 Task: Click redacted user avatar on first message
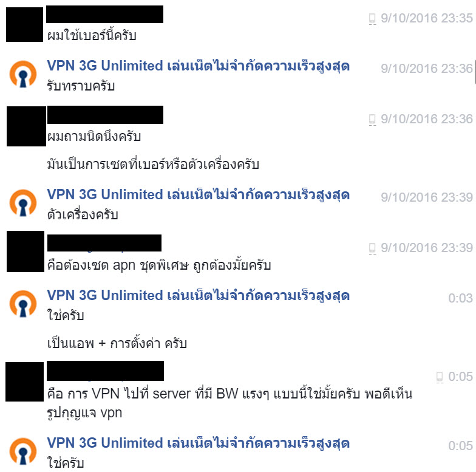(x=24, y=24)
